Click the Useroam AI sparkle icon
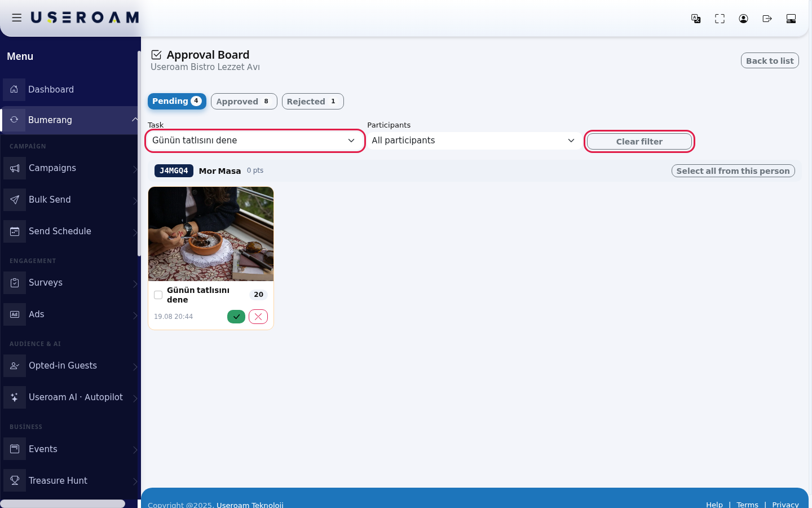Viewport: 812px width, 508px height. (15, 397)
